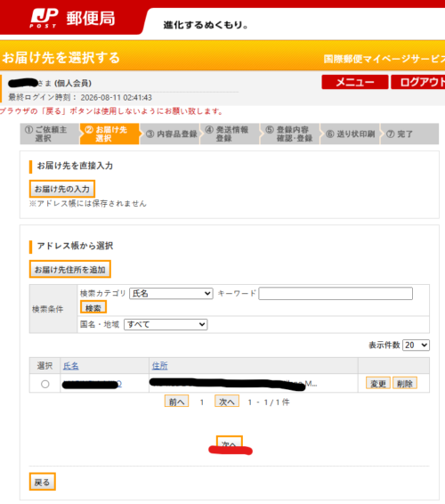
Task: Click the 削除 button in address row
Action: coord(405,383)
